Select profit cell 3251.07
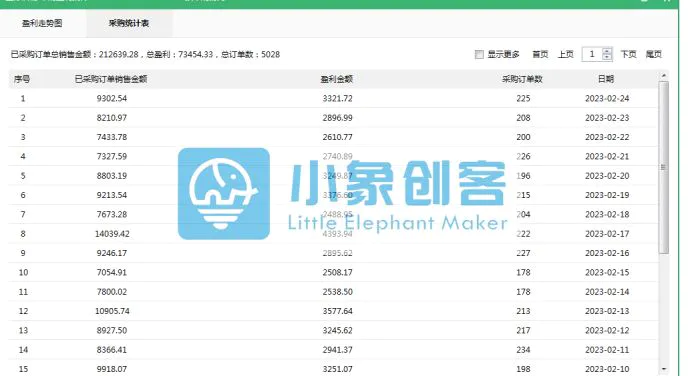 [338, 369]
